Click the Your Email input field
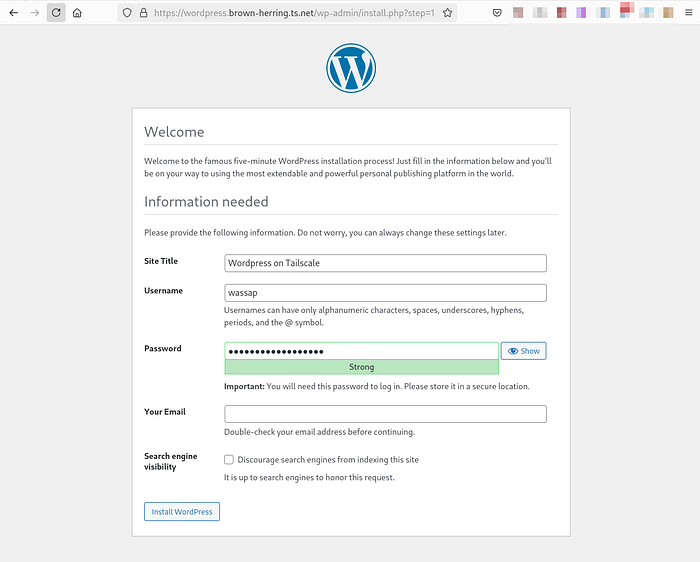 [x=385, y=414]
